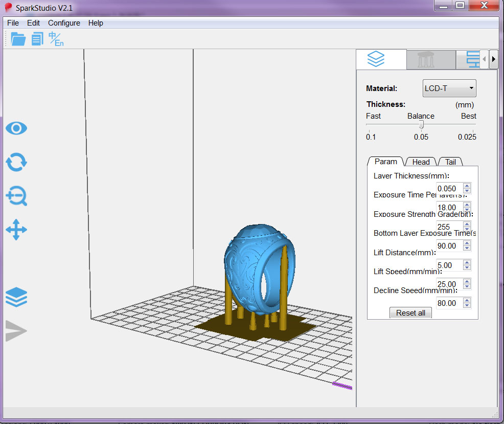
Task: Click the eye view icon
Action: click(x=16, y=128)
